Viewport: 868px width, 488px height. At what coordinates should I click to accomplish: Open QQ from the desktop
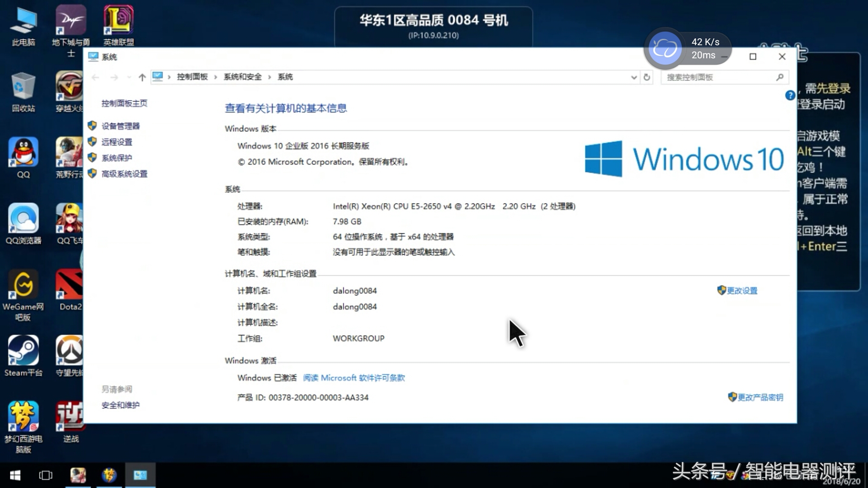[x=23, y=152]
